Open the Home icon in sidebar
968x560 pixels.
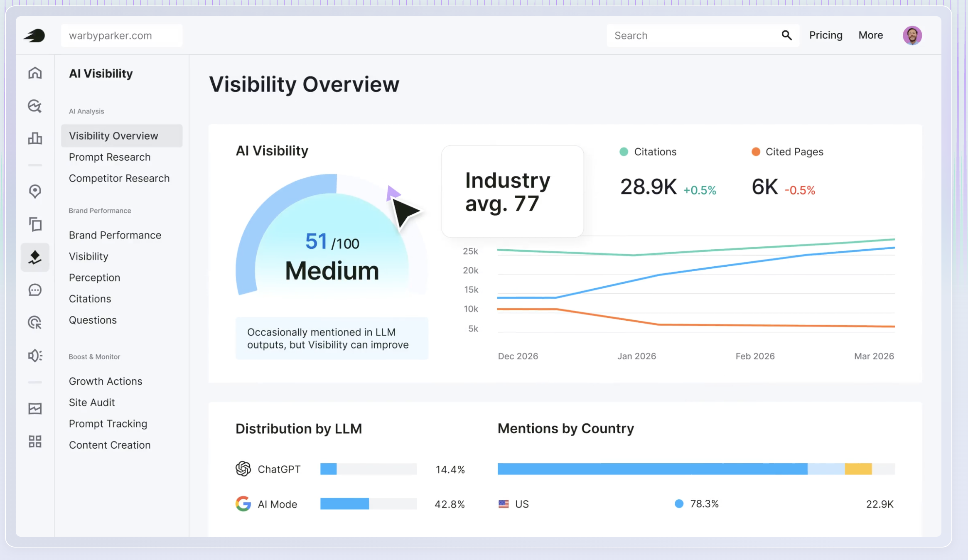pos(35,73)
